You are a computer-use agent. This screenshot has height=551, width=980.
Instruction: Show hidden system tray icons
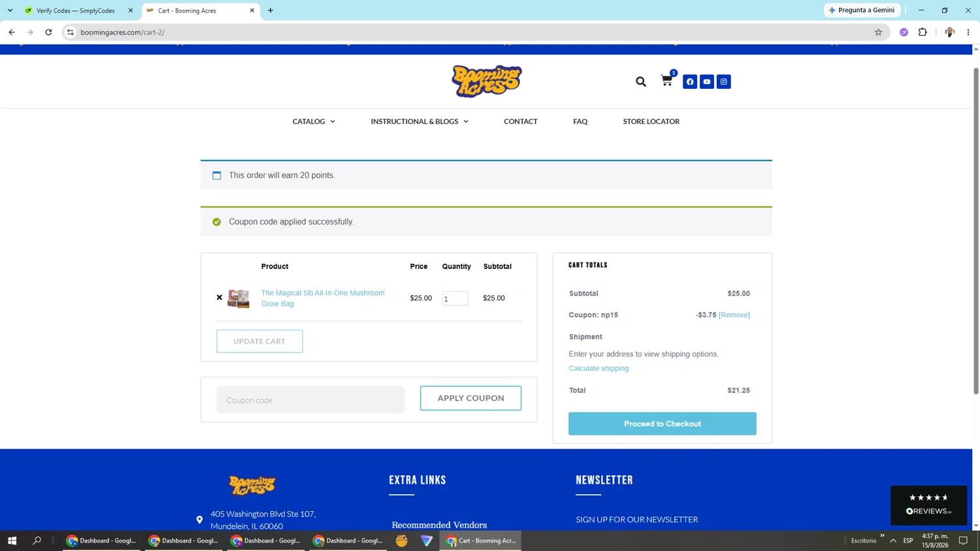893,541
